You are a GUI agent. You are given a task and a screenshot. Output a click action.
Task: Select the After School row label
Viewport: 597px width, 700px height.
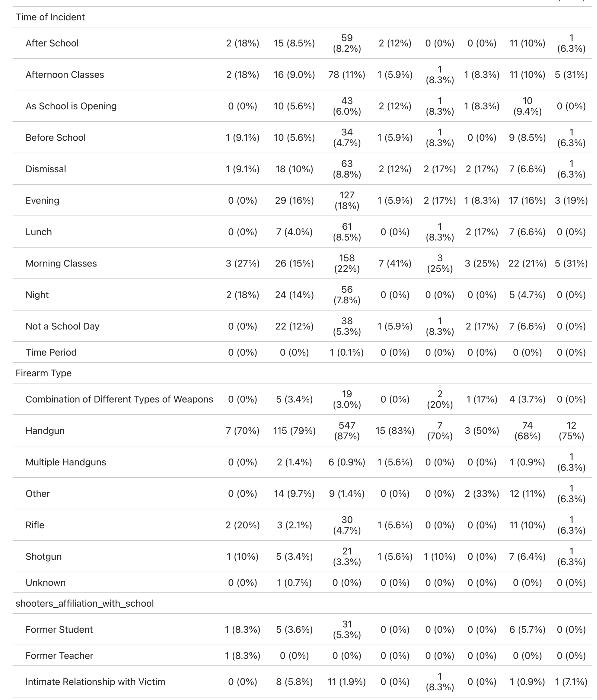[52, 43]
